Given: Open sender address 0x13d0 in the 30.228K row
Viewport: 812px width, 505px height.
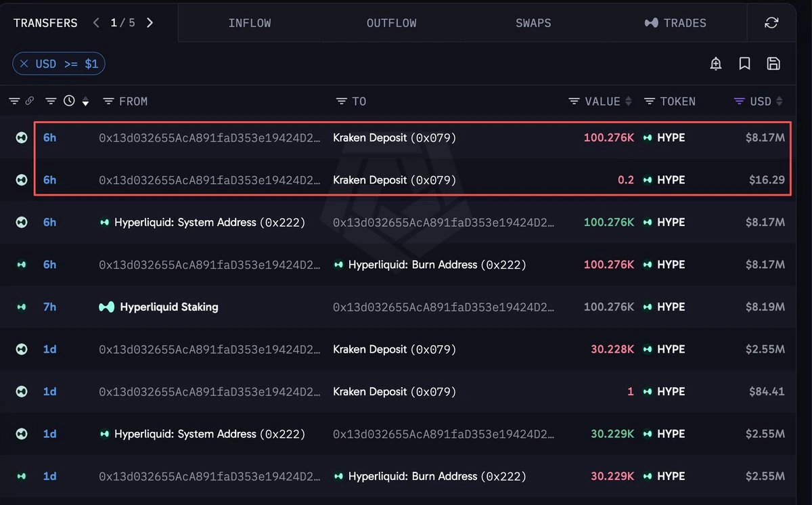Looking at the screenshot, I should [x=210, y=349].
